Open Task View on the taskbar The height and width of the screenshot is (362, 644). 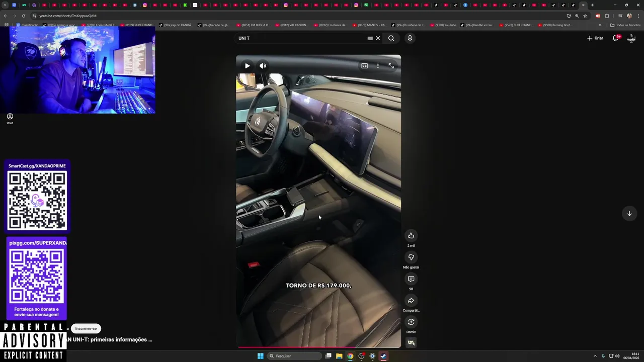tap(328, 356)
